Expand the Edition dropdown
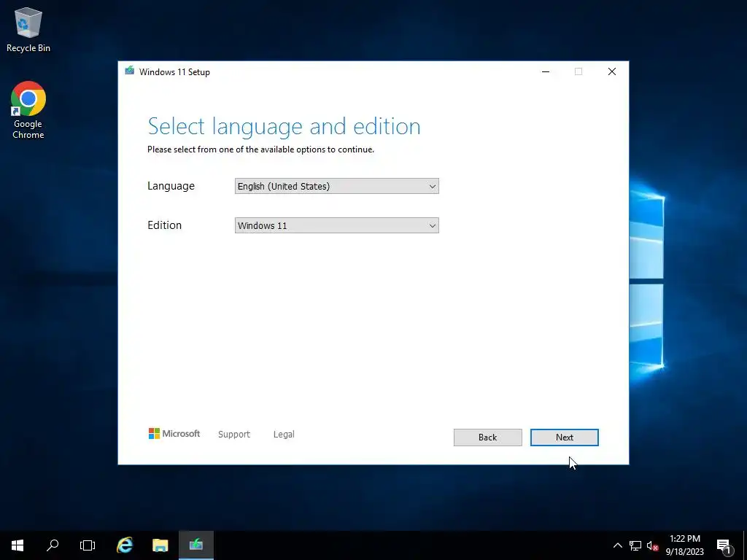 (337, 226)
